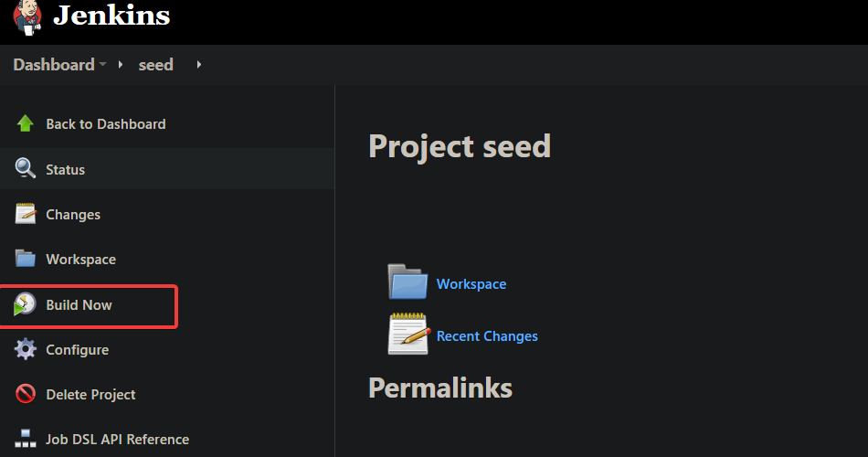The width and height of the screenshot is (868, 457).
Task: Click the Jenkins butler logo icon
Action: 27,16
